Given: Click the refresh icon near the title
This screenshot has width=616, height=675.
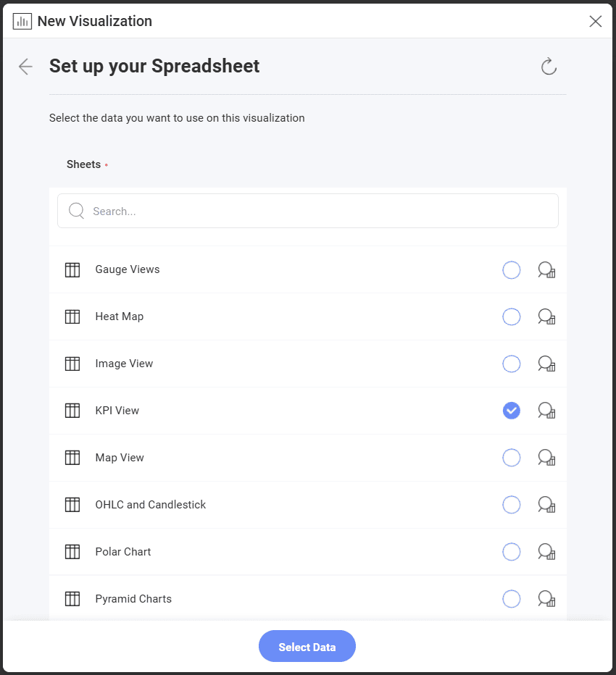Looking at the screenshot, I should (x=549, y=67).
